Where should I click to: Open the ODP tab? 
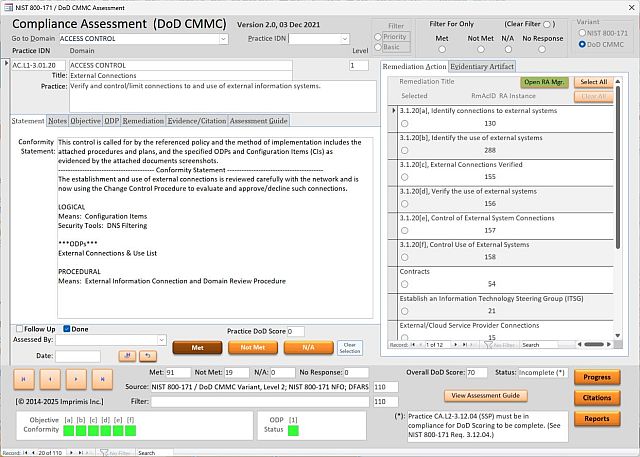pos(111,121)
